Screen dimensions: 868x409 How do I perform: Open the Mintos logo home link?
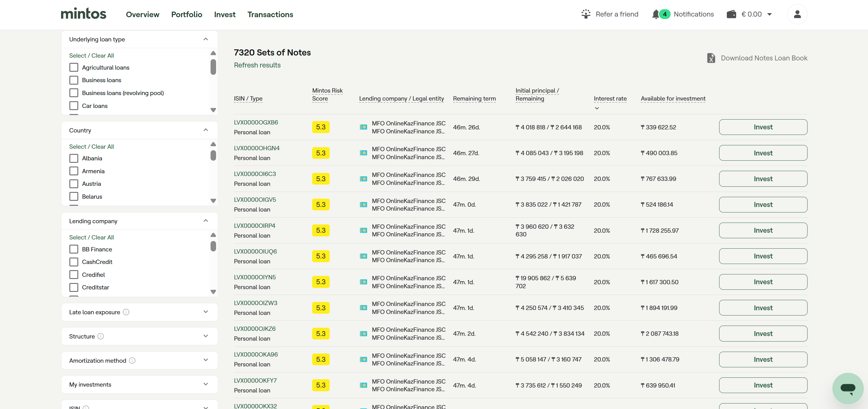pos(83,14)
